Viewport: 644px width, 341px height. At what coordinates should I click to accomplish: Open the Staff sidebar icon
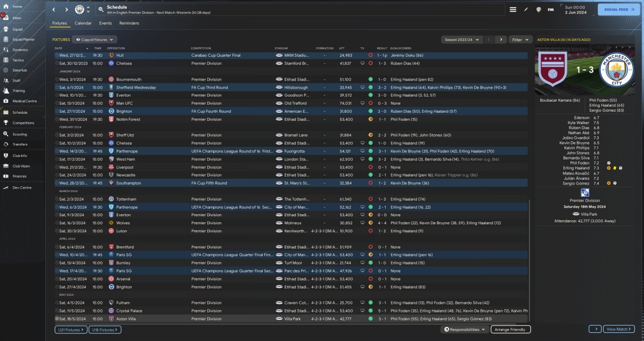6,80
